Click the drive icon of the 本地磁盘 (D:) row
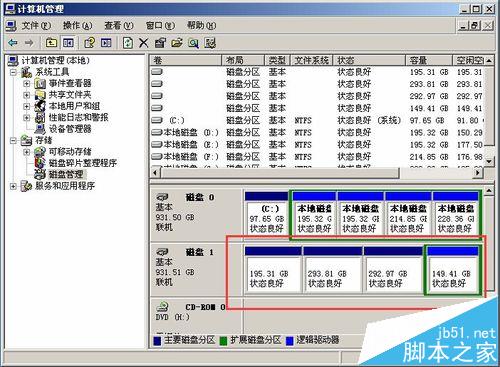This screenshot has width=500, height=367. [157, 132]
